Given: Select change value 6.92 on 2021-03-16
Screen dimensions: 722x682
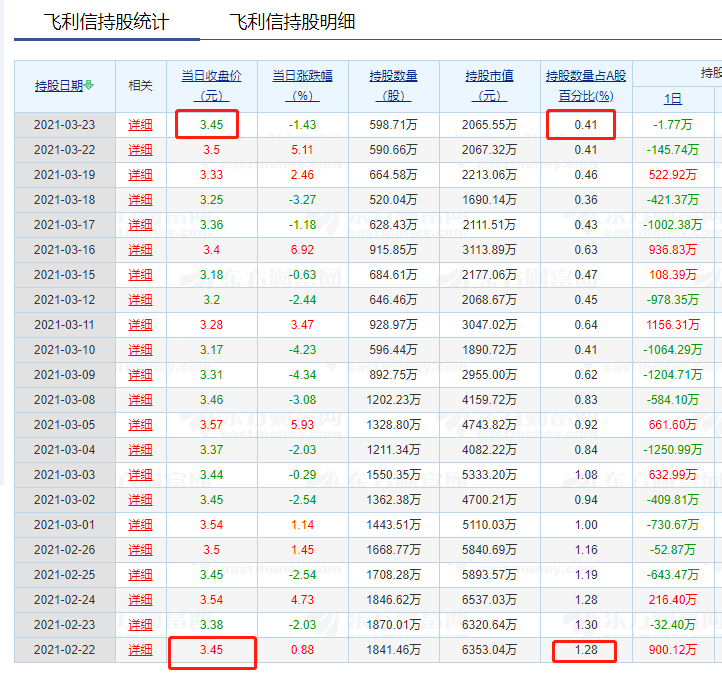Looking at the screenshot, I should pyautogui.click(x=303, y=250).
